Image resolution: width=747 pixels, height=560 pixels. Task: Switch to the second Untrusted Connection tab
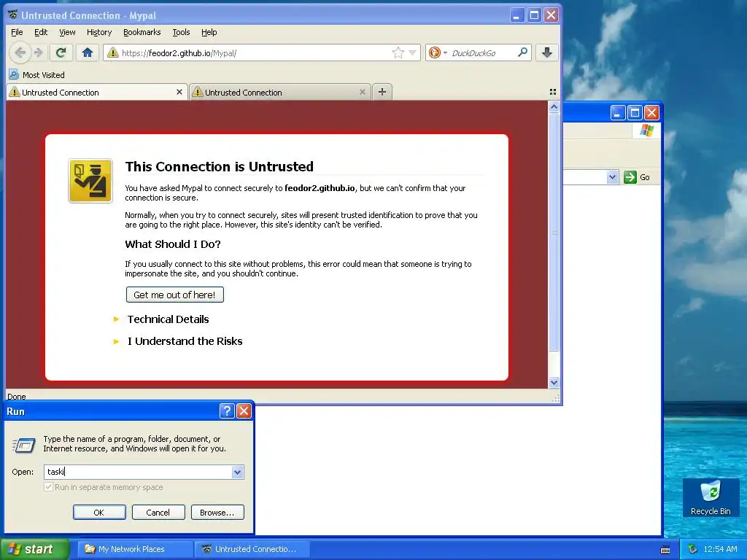[279, 93]
